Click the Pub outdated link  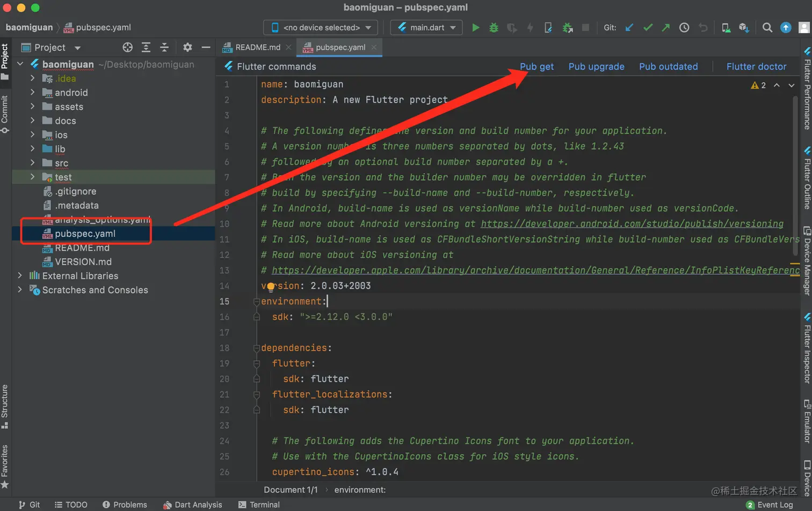point(668,67)
